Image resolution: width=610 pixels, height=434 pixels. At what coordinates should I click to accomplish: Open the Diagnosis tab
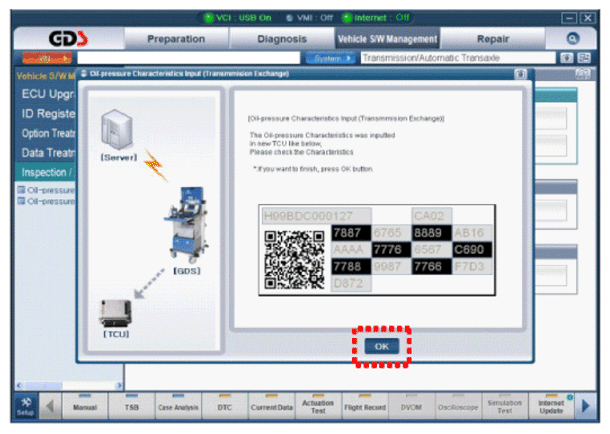pyautogui.click(x=282, y=39)
